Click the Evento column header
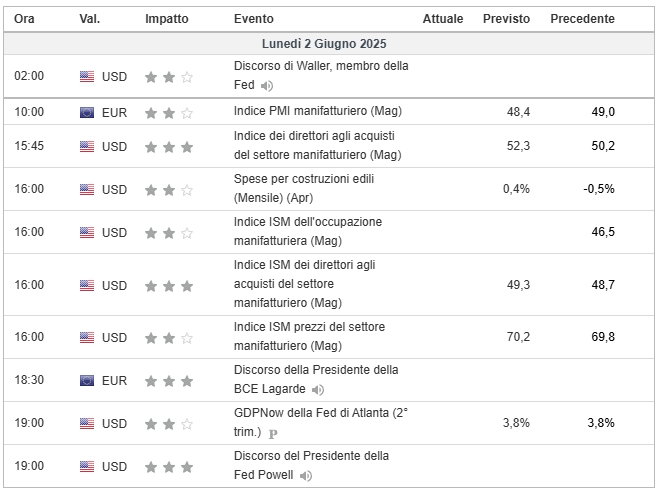 click(x=253, y=19)
